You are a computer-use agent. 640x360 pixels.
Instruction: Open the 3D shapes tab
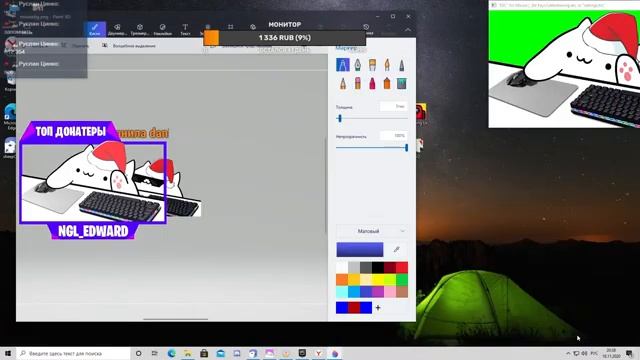coord(140,29)
